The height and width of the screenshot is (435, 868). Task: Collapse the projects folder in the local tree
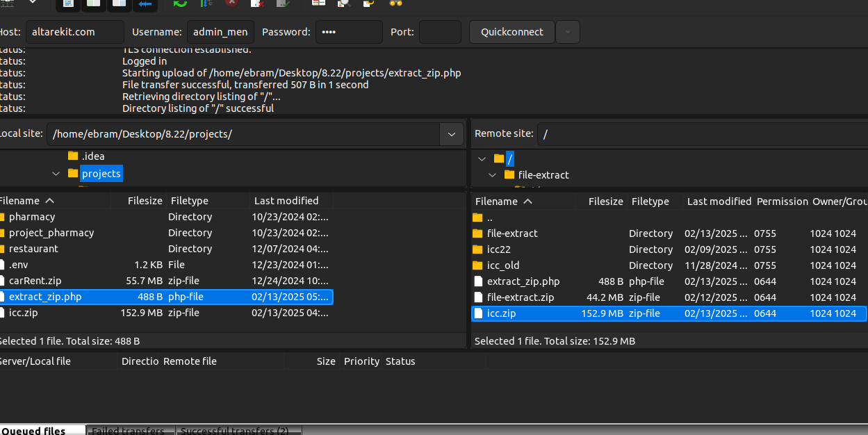[56, 174]
